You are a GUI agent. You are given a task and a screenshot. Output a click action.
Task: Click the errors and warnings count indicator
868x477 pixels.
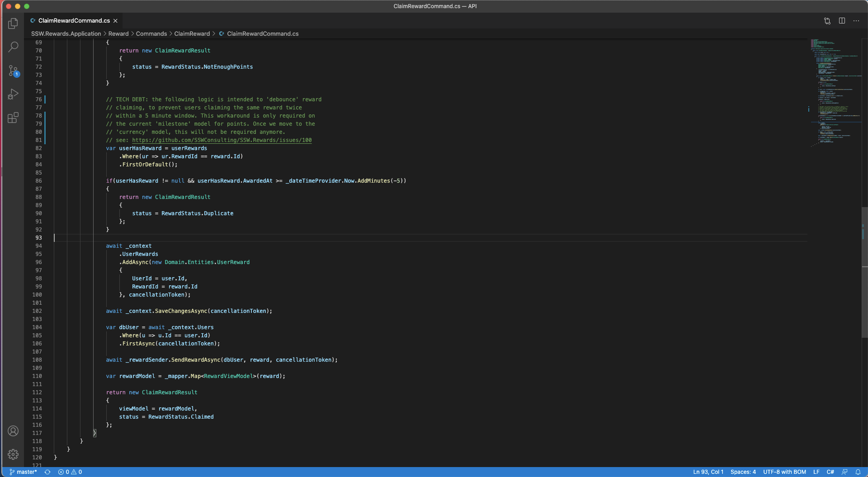pyautogui.click(x=70, y=472)
